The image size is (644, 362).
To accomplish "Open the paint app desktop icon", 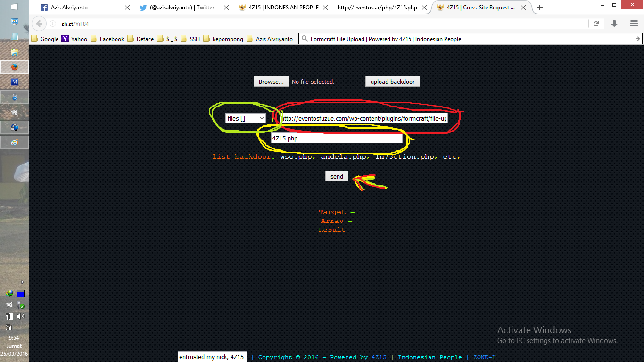I will [14, 141].
